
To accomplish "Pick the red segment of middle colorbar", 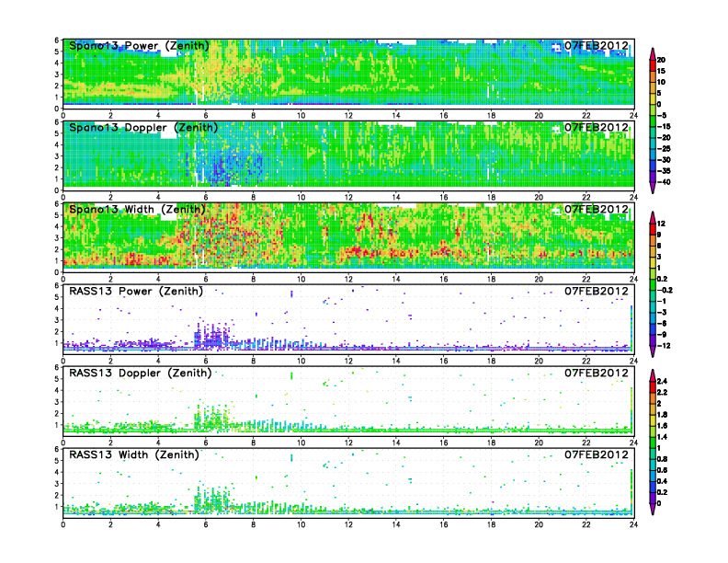I will coord(653,229).
